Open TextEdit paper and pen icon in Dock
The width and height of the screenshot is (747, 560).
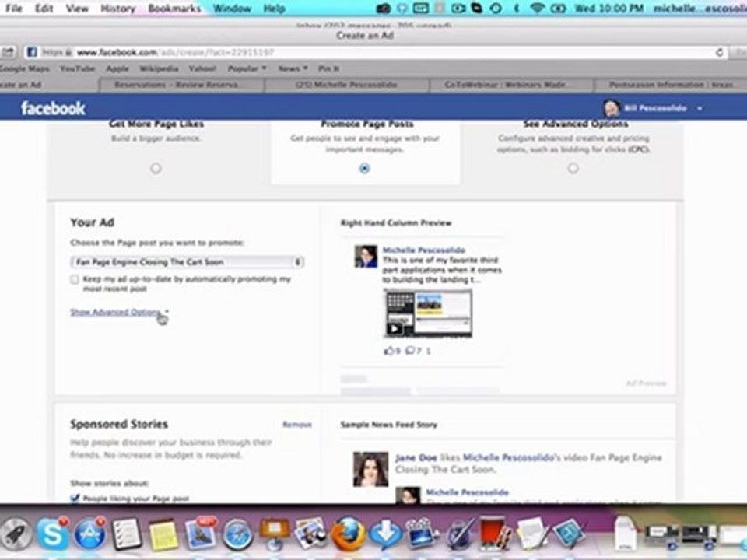(532, 534)
